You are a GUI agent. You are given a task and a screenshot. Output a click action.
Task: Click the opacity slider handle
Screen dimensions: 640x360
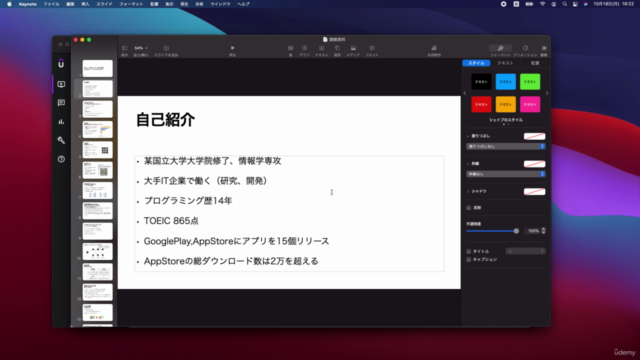point(516,231)
